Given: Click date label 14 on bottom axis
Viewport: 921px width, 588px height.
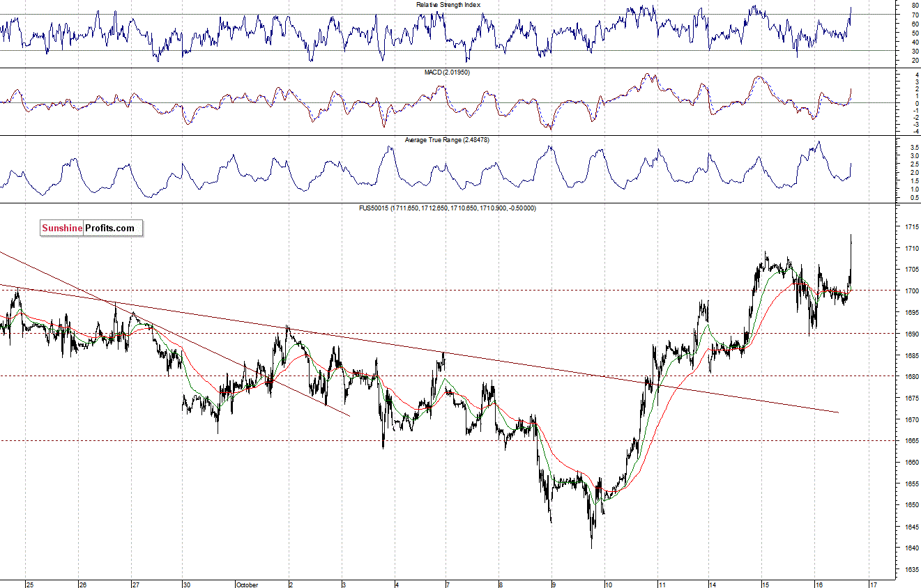Looking at the screenshot, I should click(x=713, y=584).
